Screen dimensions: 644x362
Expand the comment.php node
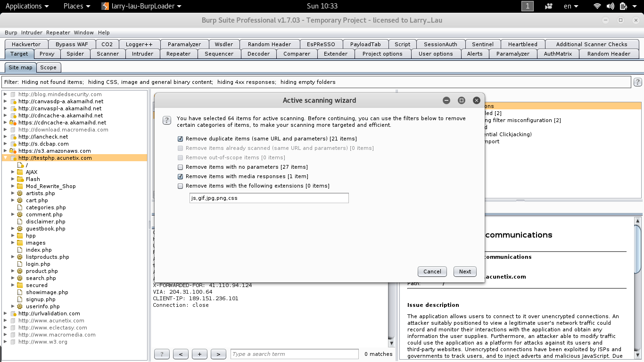coord(13,214)
